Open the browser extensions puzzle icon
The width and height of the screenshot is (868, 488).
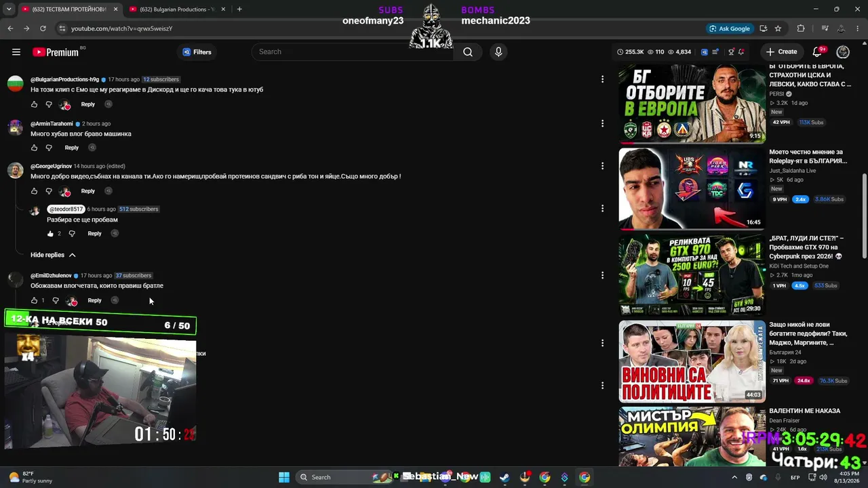click(801, 28)
